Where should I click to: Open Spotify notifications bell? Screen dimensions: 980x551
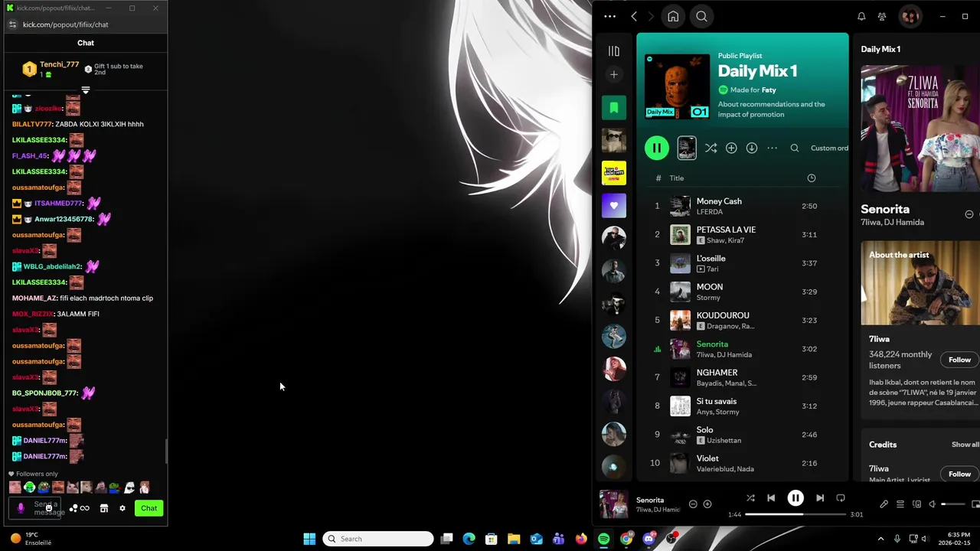[x=861, y=16]
